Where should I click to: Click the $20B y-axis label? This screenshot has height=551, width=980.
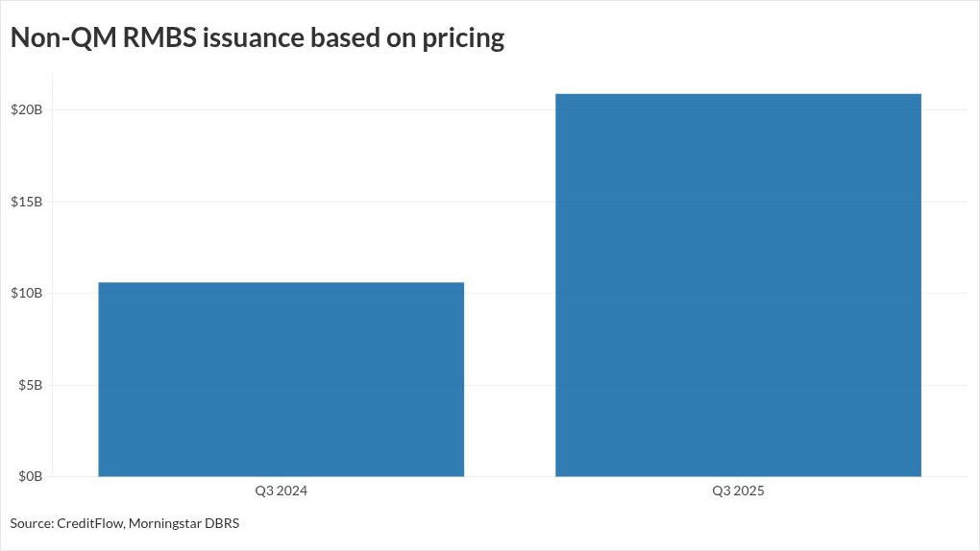[x=26, y=109]
